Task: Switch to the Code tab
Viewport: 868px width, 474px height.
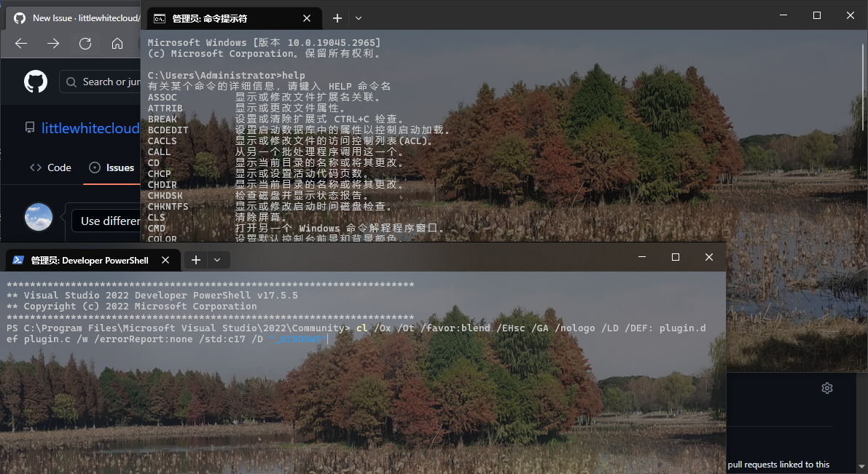Action: click(50, 167)
